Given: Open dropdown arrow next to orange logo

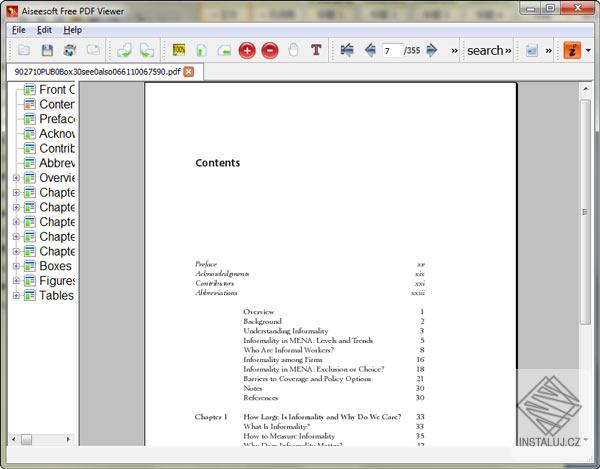Looking at the screenshot, I should (x=588, y=50).
